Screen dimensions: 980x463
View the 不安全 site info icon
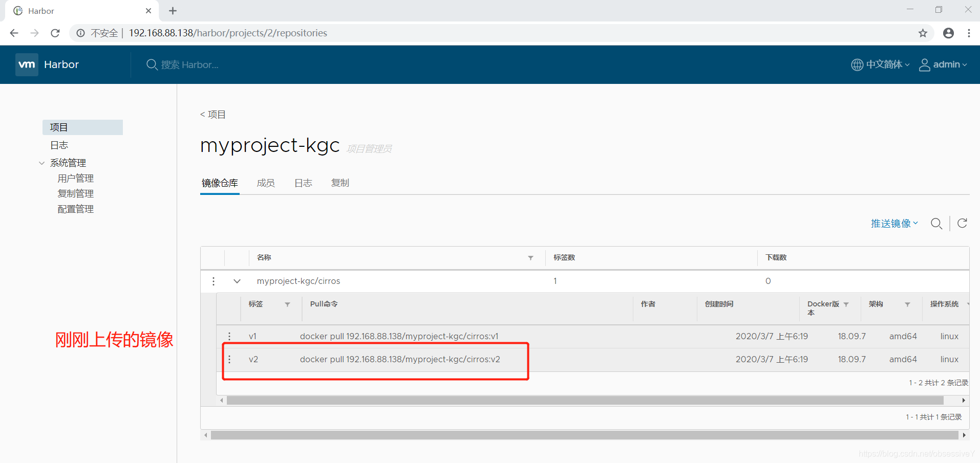[x=80, y=33]
